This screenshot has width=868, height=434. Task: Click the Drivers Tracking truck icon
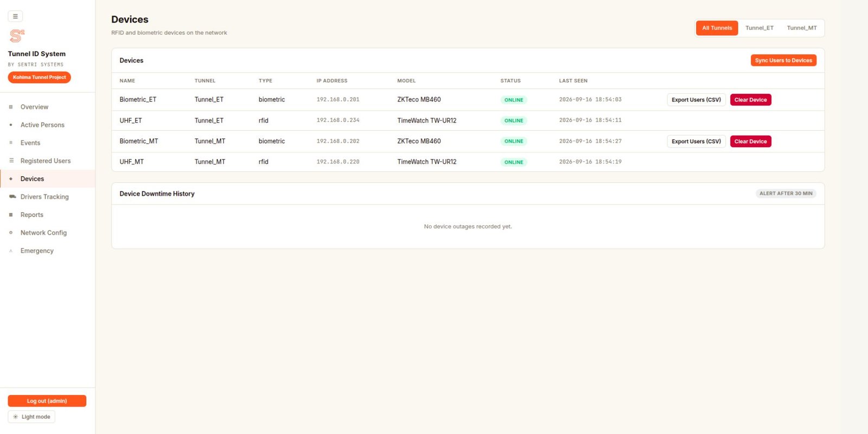12,196
